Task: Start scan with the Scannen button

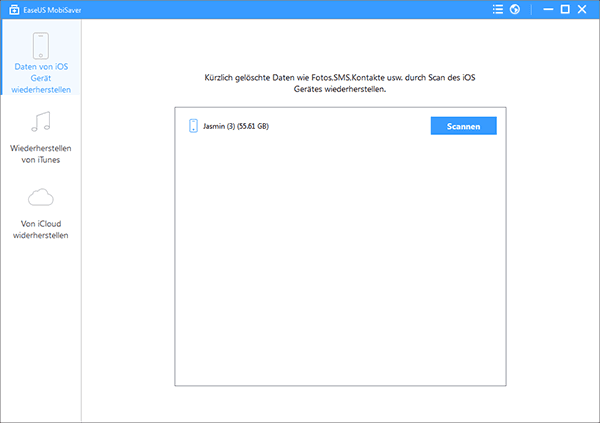Action: (463, 126)
